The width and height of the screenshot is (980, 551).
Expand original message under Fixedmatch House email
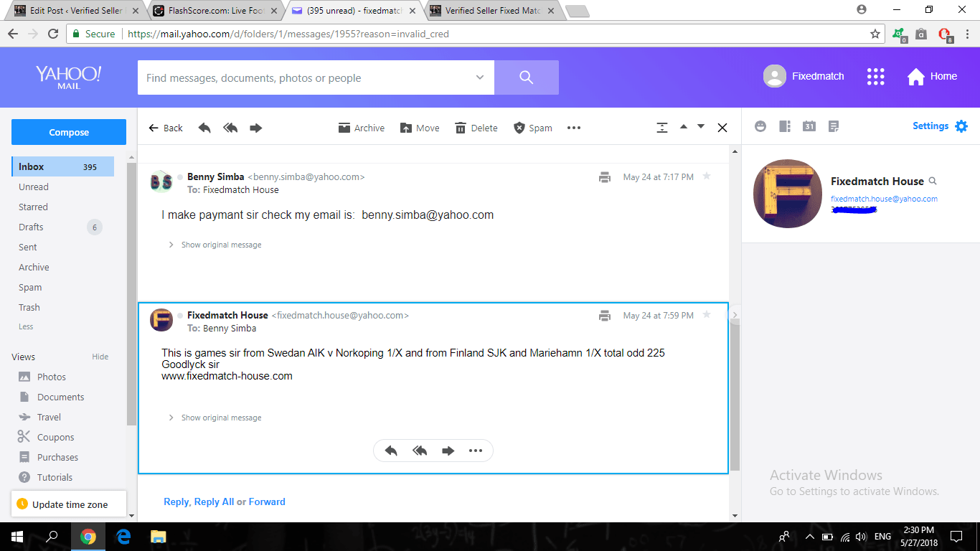click(x=215, y=418)
